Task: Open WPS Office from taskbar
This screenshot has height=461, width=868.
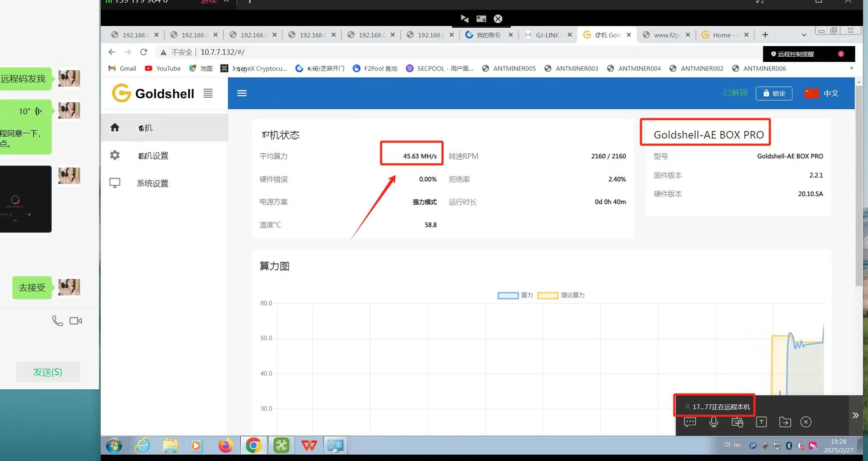Action: [x=309, y=446]
